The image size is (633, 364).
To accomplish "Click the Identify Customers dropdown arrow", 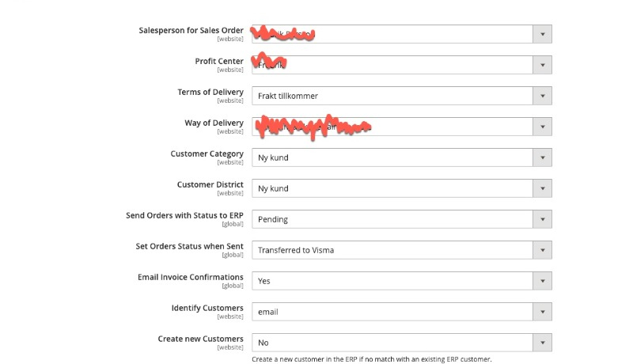I will (x=542, y=312).
